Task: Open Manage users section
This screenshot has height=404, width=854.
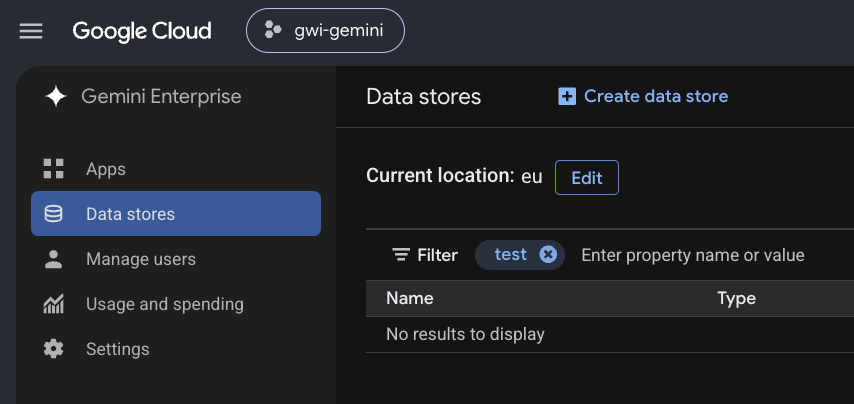Action: (x=176, y=259)
